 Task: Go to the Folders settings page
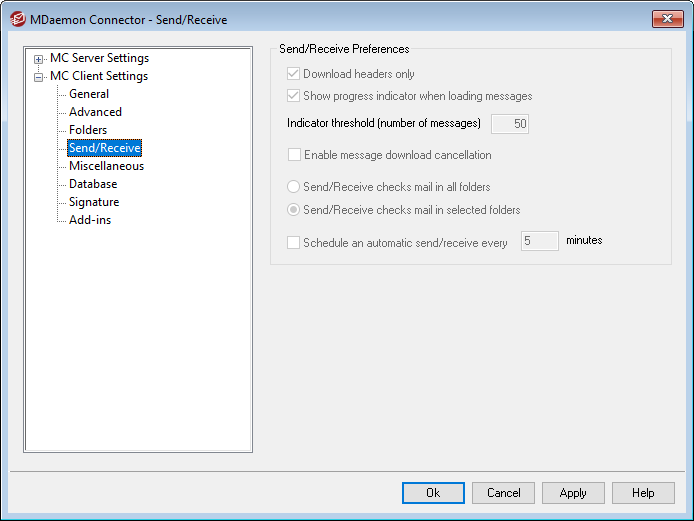coord(88,130)
